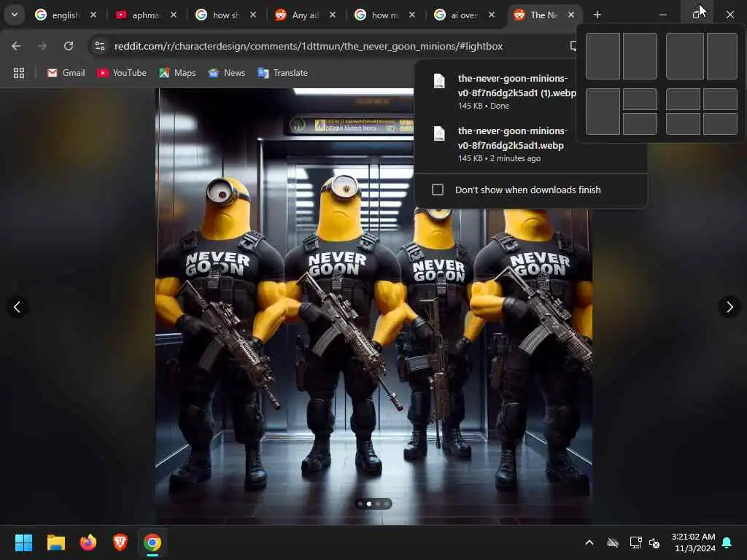Open the YouTube bookmark
Viewport: 747px width, 560px height.
[122, 73]
